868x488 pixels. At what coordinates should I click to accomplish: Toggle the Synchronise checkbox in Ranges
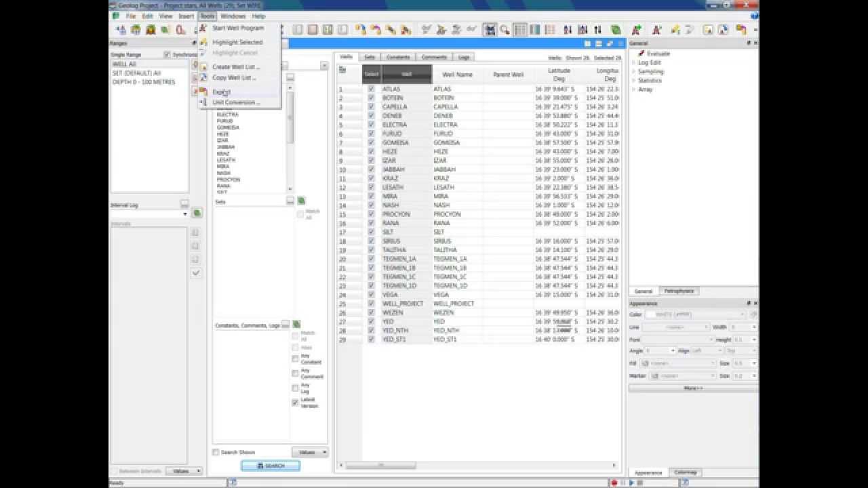(167, 54)
